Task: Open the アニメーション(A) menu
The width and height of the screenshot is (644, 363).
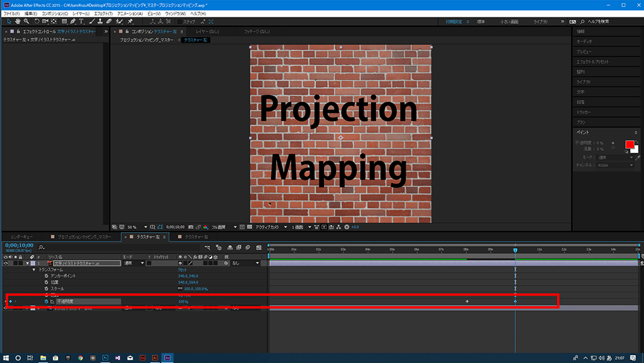Action: (130, 14)
